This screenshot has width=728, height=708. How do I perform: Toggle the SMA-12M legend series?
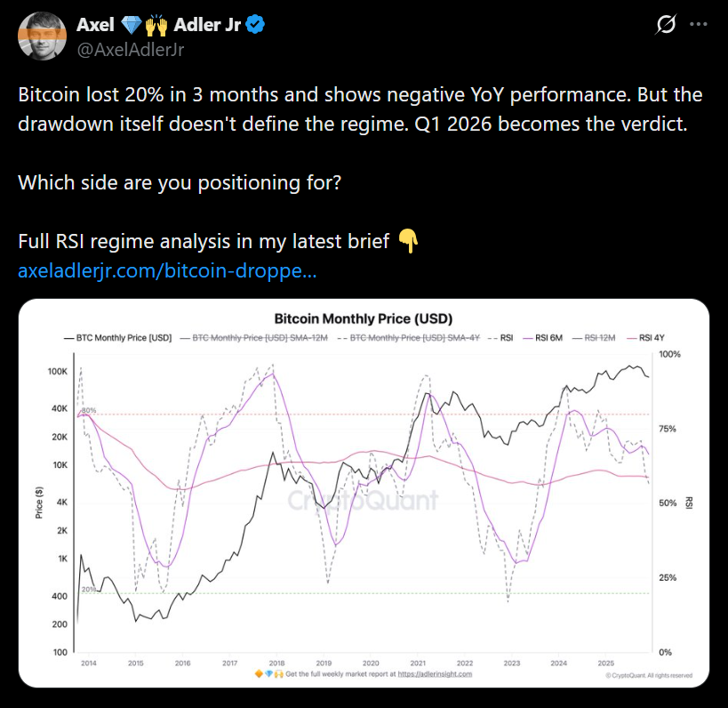click(x=254, y=339)
